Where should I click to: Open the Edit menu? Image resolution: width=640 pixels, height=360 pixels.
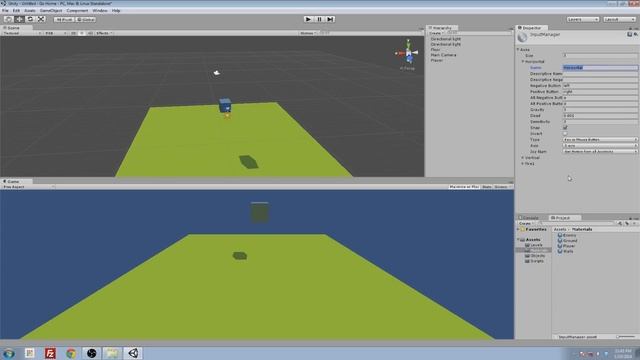[16, 11]
